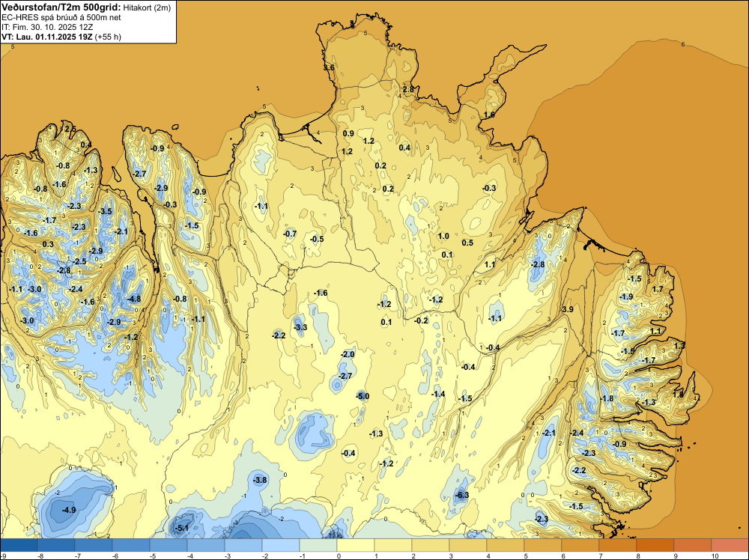Viewport: 749px width, 560px height.
Task: Click the legend swatch between -7 and -6
Action: tap(94, 545)
